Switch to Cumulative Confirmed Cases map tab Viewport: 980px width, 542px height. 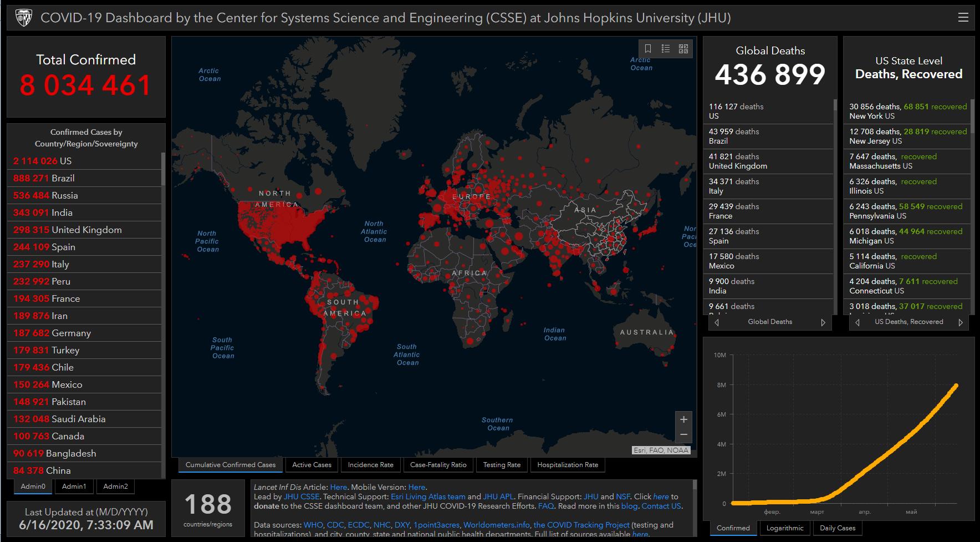(x=231, y=465)
